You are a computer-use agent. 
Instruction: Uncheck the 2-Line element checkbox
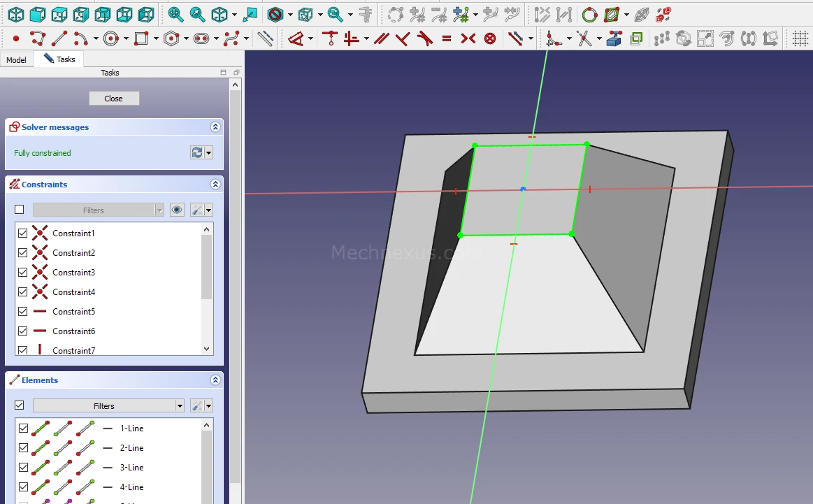point(23,448)
